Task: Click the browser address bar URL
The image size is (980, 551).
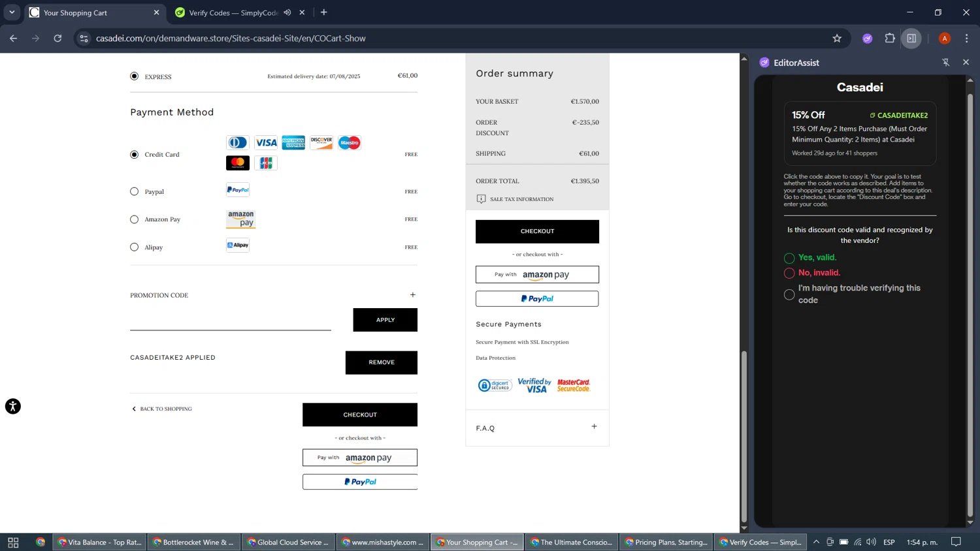Action: [231, 39]
